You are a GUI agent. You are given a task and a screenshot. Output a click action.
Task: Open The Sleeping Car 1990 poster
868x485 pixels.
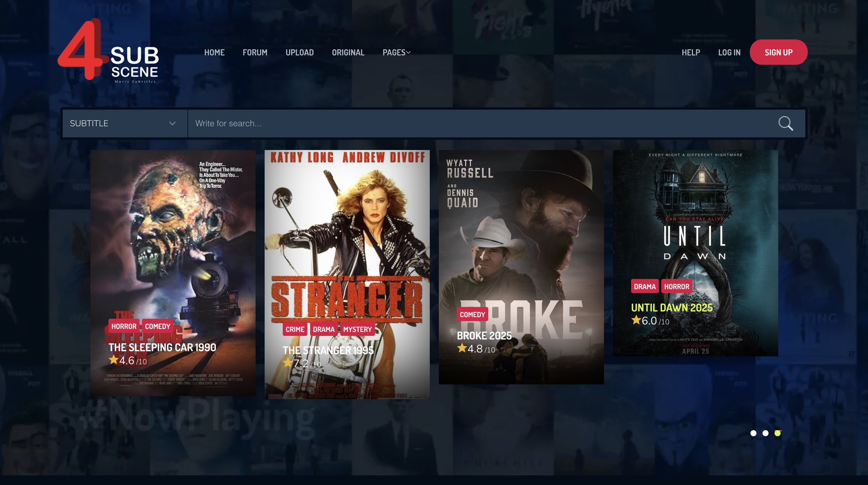(x=173, y=273)
